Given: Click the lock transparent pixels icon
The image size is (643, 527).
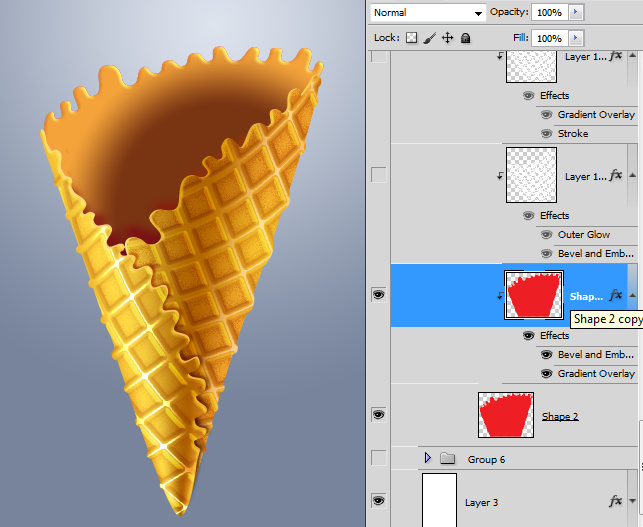Looking at the screenshot, I should (411, 38).
